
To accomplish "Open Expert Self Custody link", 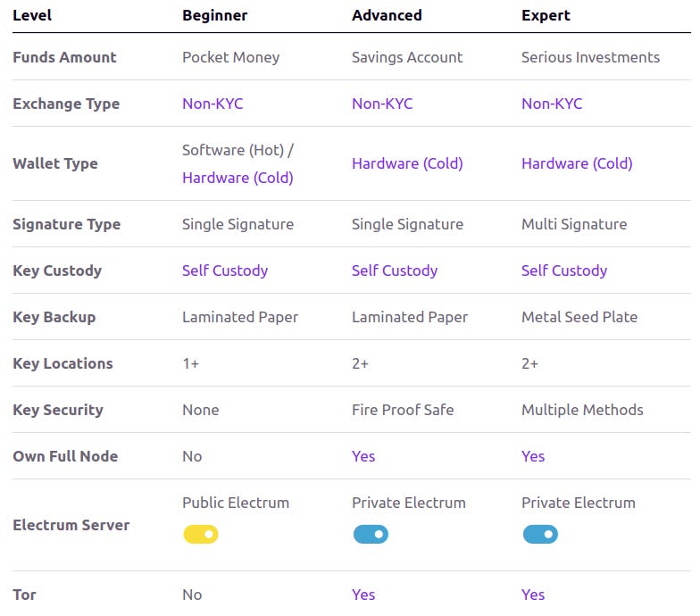I will (x=564, y=271).
